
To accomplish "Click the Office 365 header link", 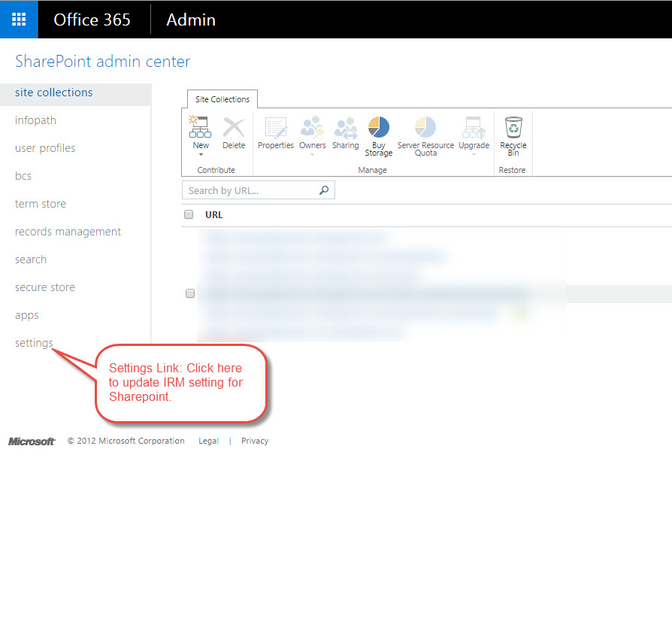I will tap(92, 20).
